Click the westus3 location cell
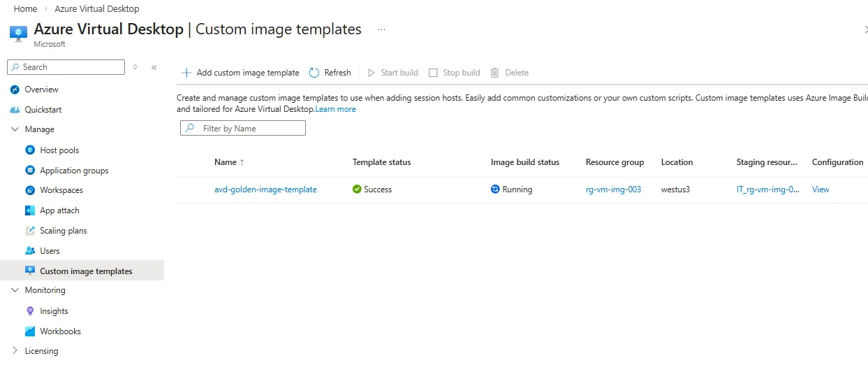This screenshot has width=868, height=372. [675, 189]
